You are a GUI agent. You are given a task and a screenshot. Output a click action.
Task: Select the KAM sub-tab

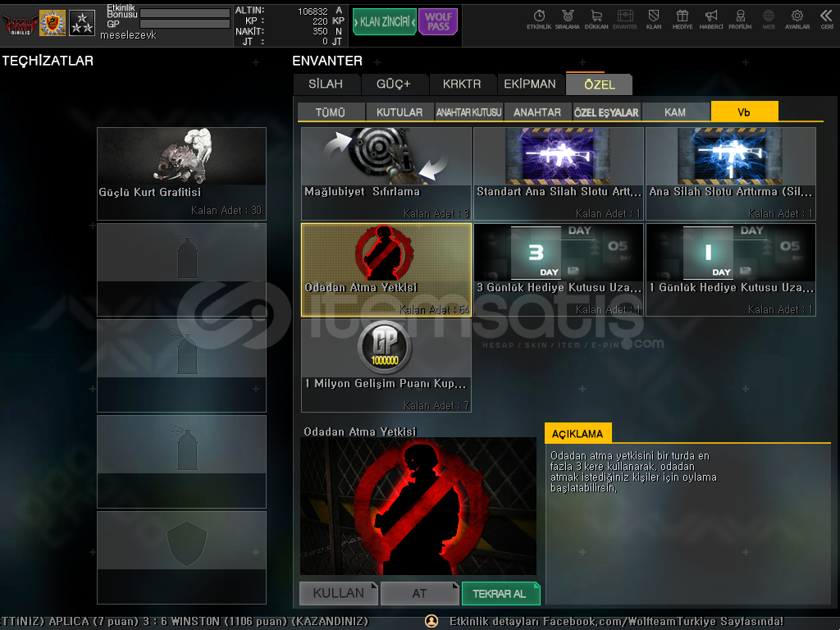675,112
